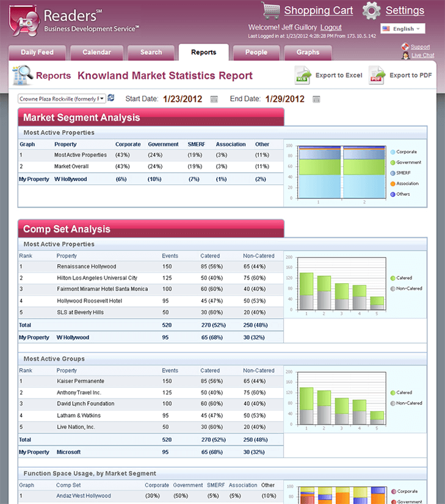Image resolution: width=445 pixels, height=504 pixels.
Task: Click the Live Chat agent icon
Action: pyautogui.click(x=406, y=56)
